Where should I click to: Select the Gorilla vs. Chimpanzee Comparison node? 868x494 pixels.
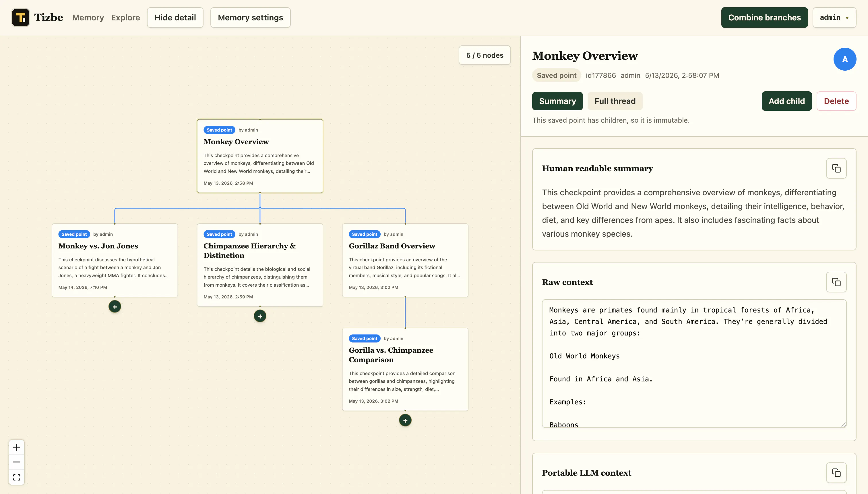405,369
